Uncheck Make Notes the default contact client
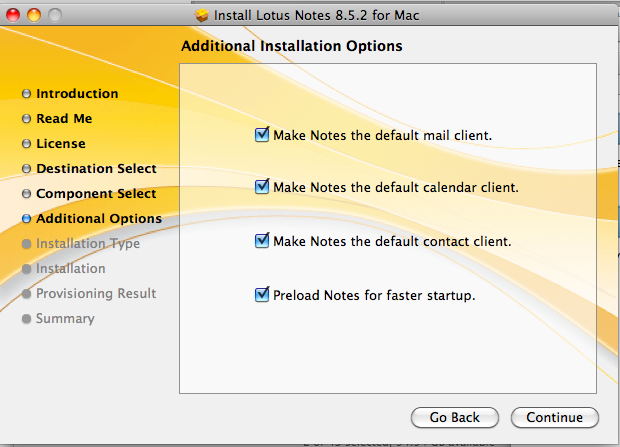The image size is (620, 447). [262, 241]
